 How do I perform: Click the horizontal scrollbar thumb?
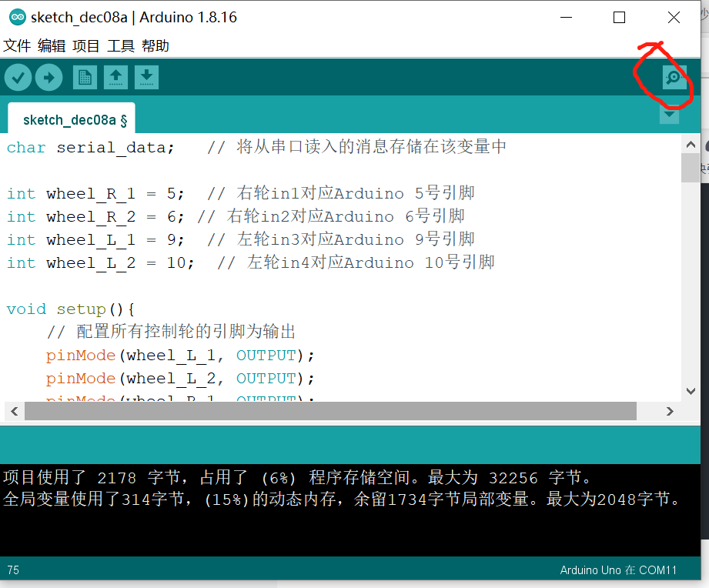tap(330, 411)
